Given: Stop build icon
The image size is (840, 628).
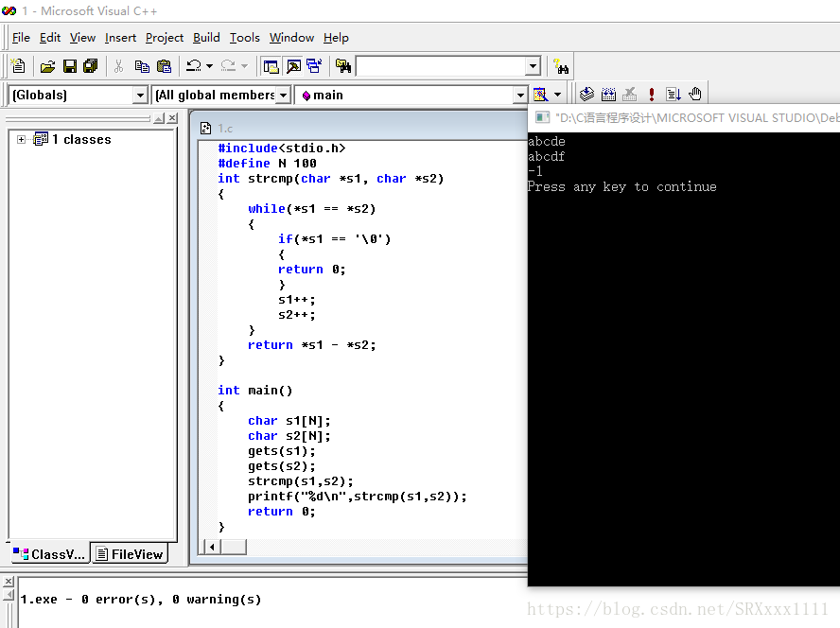Looking at the screenshot, I should tap(630, 95).
